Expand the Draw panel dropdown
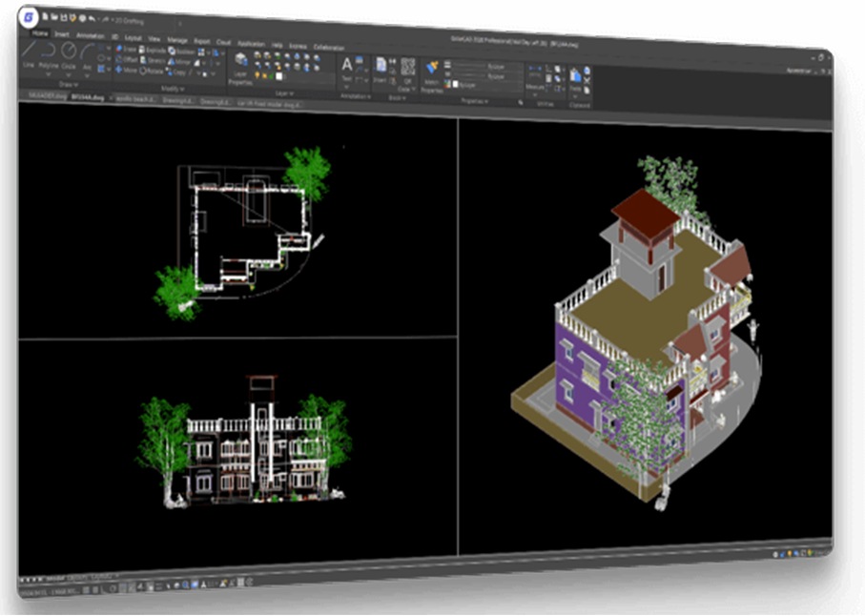 [68, 84]
